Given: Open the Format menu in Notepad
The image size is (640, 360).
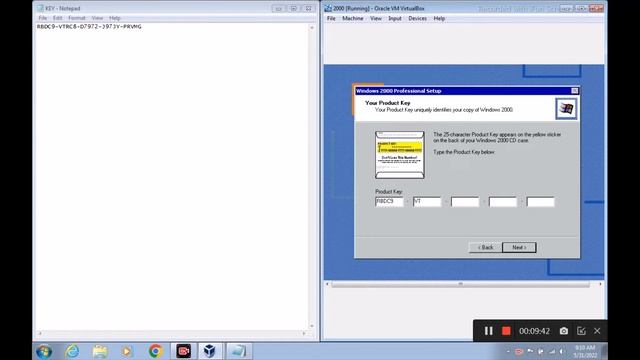Looking at the screenshot, I should [x=77, y=18].
